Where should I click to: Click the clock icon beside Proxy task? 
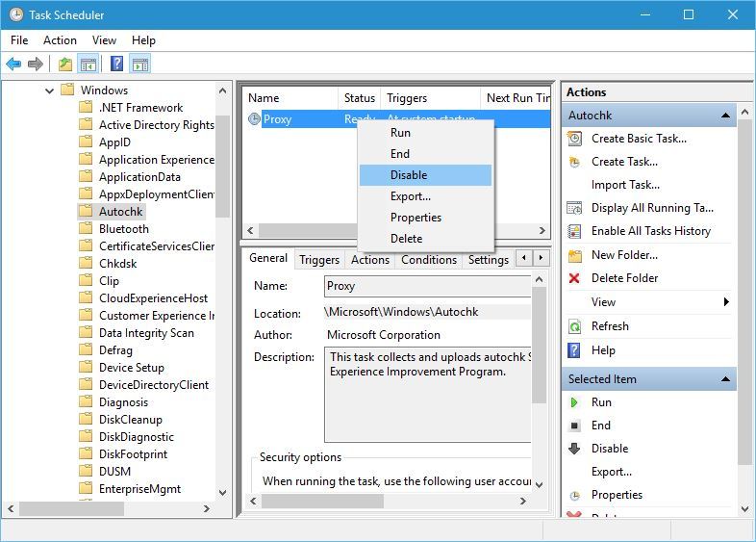click(254, 118)
